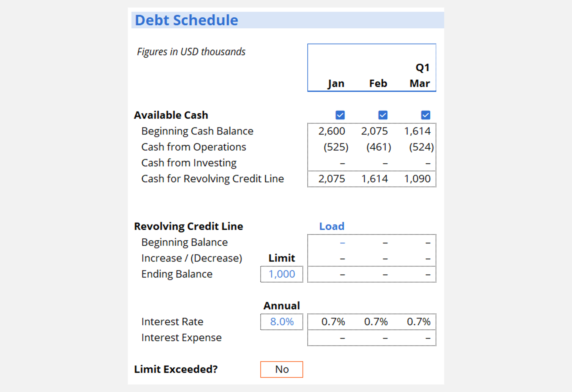Click the Available Cash section heading
Viewport: 572px width, 392px height.
[x=171, y=115]
